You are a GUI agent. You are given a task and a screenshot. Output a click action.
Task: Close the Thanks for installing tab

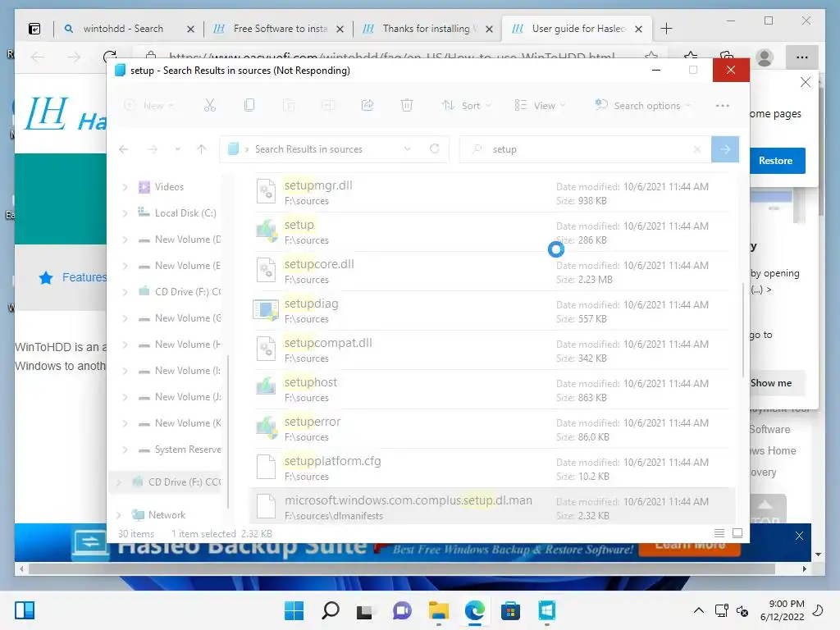[489, 29]
